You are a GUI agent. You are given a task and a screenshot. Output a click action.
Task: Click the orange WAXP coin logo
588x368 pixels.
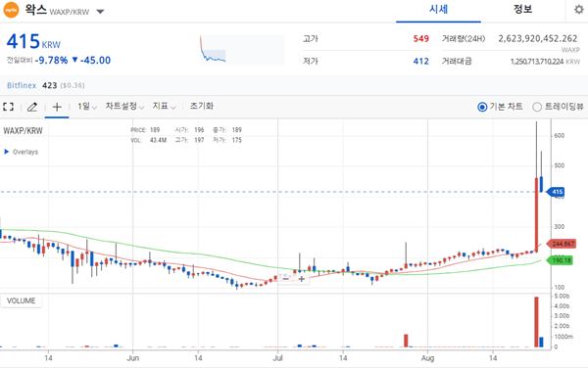click(x=11, y=10)
